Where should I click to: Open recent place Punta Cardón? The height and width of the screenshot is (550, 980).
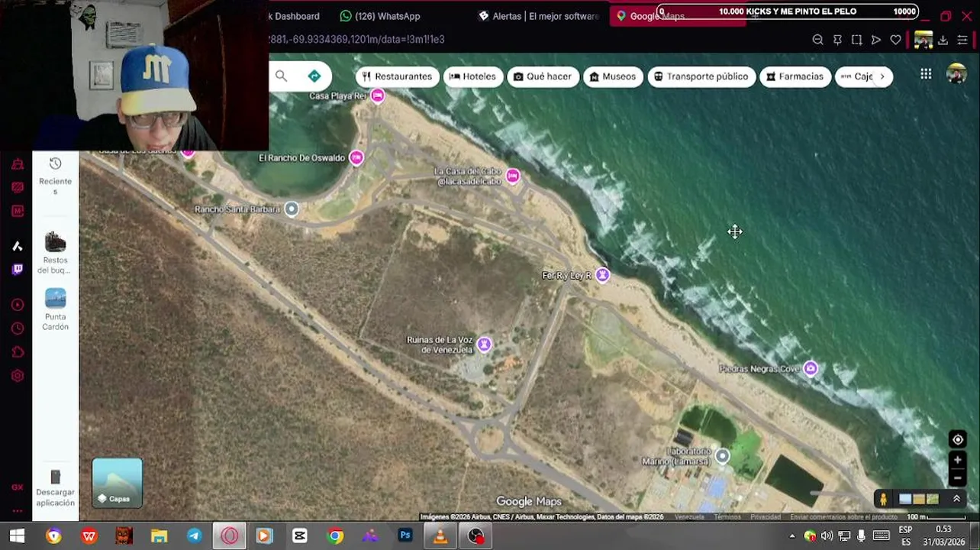[x=55, y=309]
